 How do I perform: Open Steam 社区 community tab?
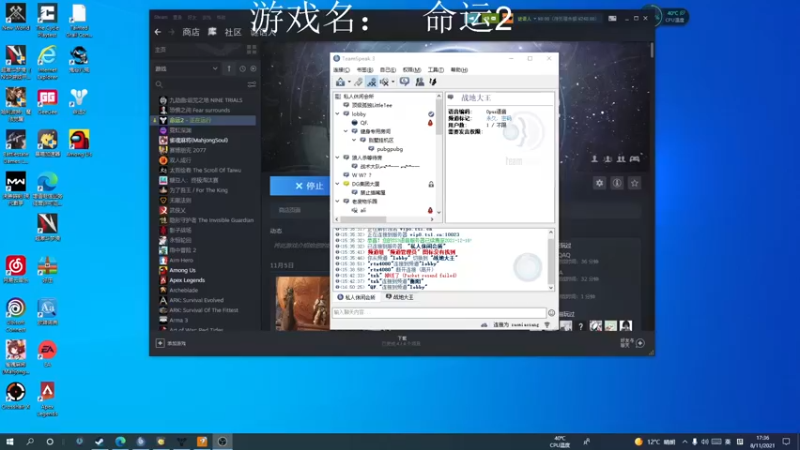[x=233, y=32]
